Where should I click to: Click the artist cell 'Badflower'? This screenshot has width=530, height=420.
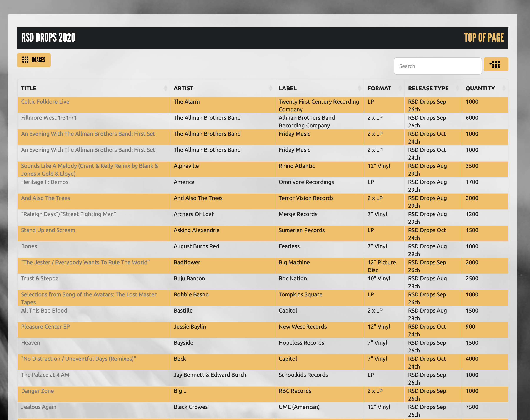tap(187, 262)
